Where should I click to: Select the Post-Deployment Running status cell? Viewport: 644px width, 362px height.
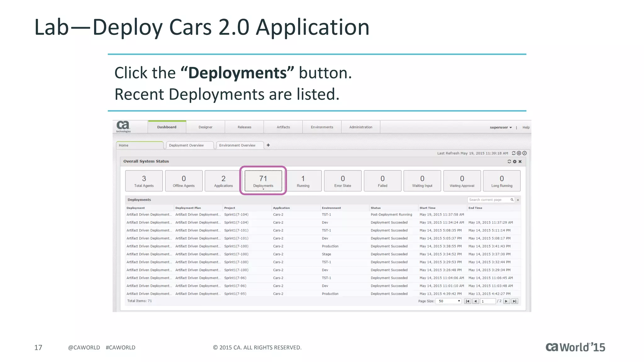pos(391,215)
